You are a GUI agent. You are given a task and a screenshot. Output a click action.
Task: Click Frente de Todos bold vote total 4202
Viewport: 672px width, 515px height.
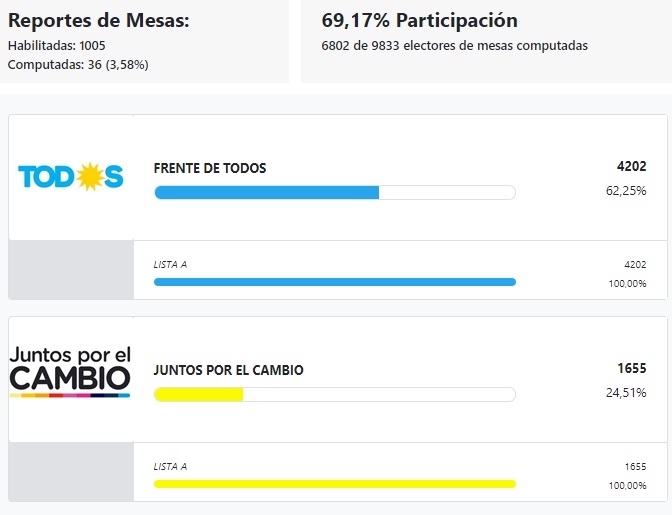pyautogui.click(x=631, y=167)
